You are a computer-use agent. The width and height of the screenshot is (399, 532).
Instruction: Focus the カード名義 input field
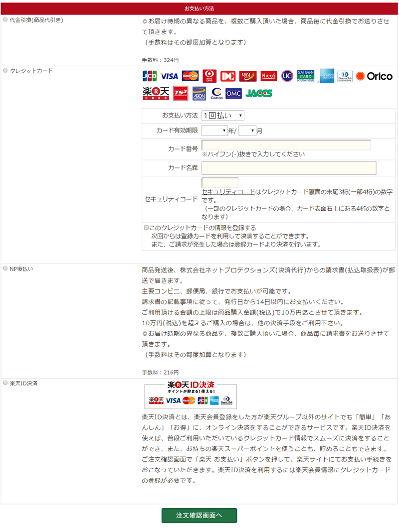pos(289,168)
